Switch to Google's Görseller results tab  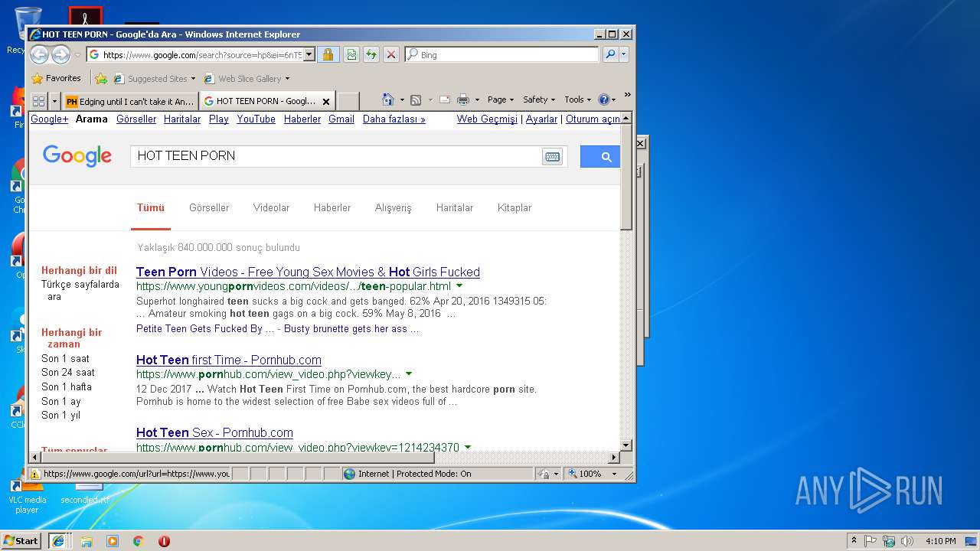209,207
